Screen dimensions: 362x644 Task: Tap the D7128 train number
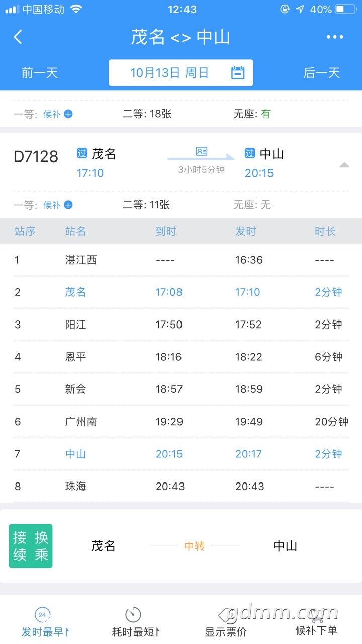tap(36, 156)
